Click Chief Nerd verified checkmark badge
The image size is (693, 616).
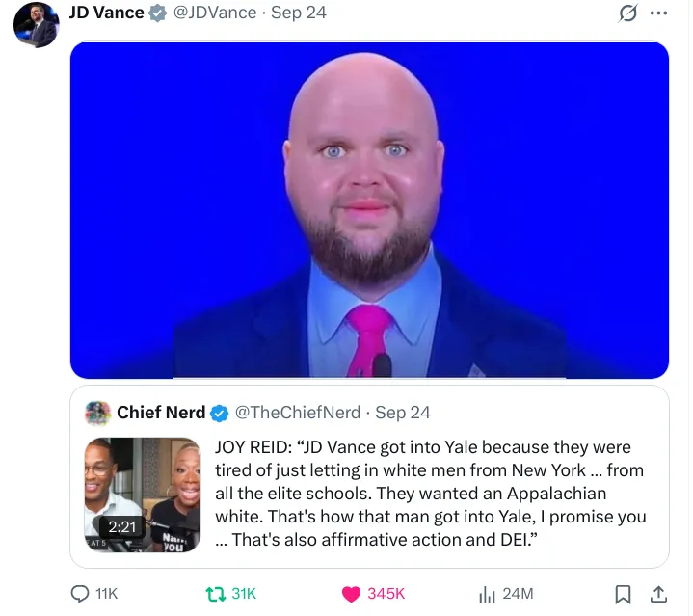(219, 414)
